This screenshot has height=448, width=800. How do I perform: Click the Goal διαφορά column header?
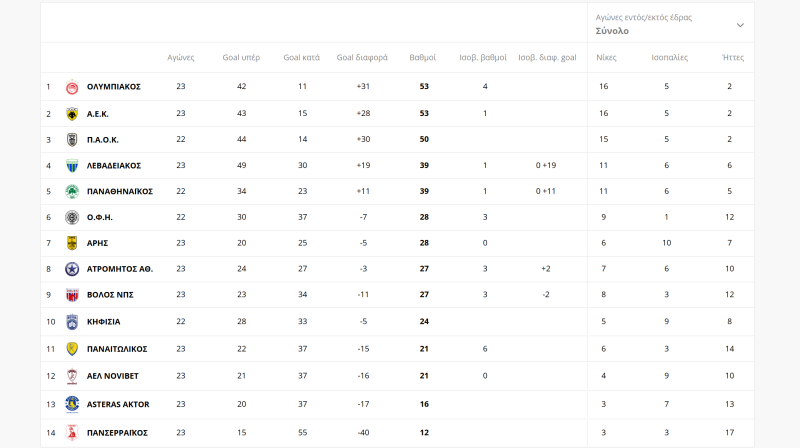(x=362, y=57)
